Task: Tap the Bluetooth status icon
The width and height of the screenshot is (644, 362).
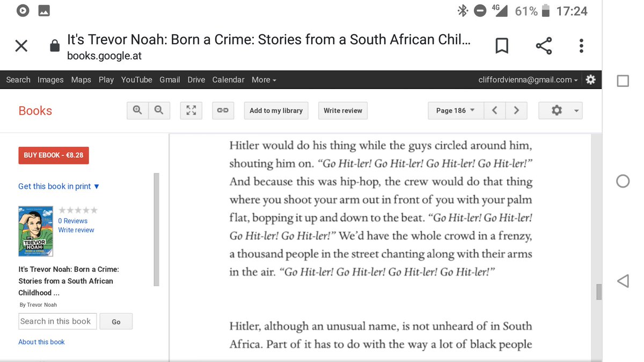Action: click(462, 10)
